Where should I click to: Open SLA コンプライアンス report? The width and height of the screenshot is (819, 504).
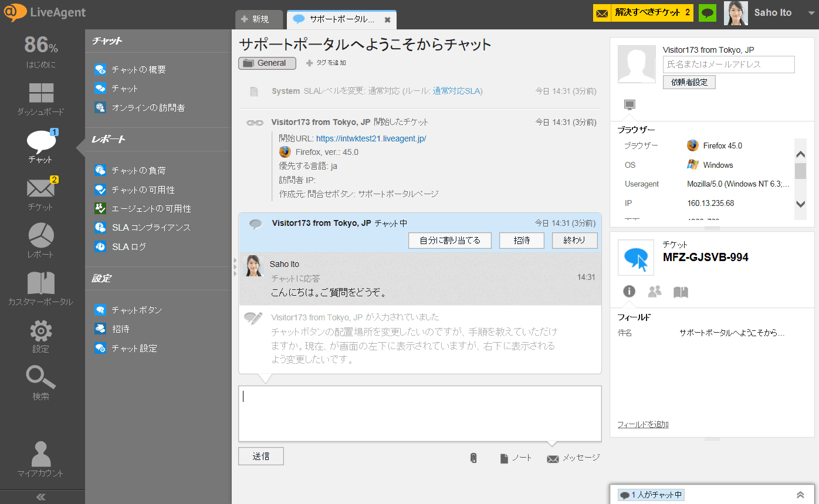pyautogui.click(x=143, y=227)
